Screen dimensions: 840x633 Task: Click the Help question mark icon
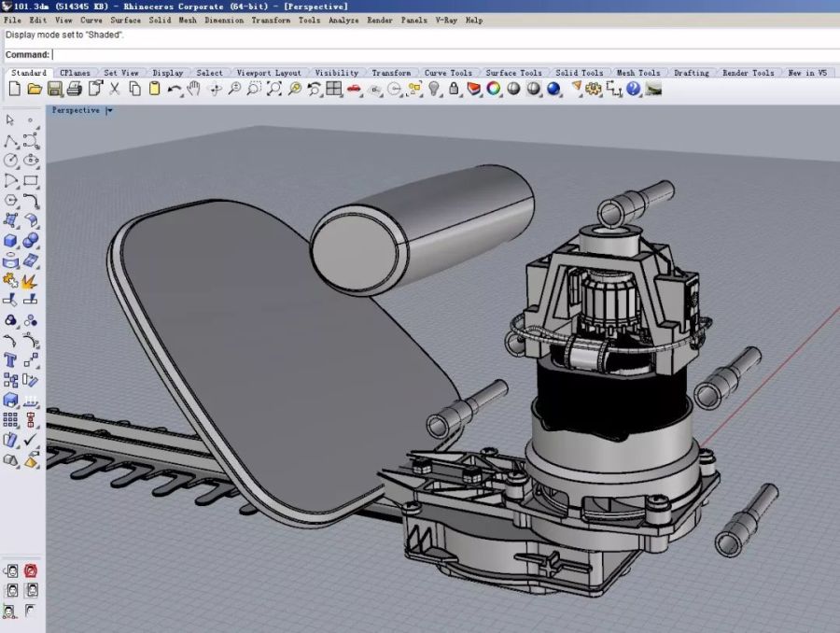[634, 89]
